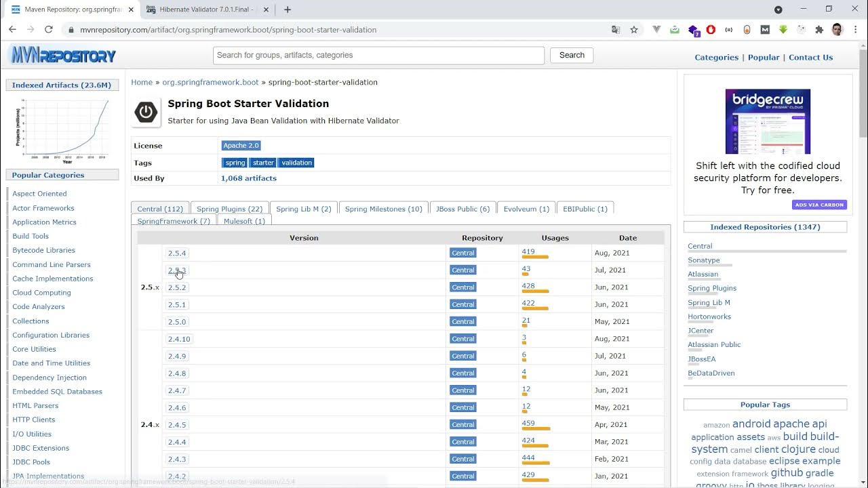Open the curly braces extension icon

[x=729, y=30]
